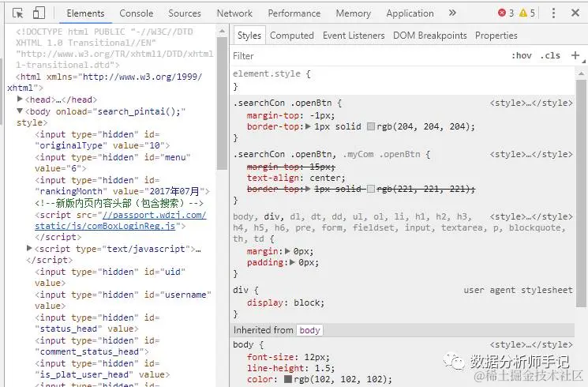The image size is (588, 387).
Task: Expand the script type text/javascript node
Action: [x=29, y=248]
